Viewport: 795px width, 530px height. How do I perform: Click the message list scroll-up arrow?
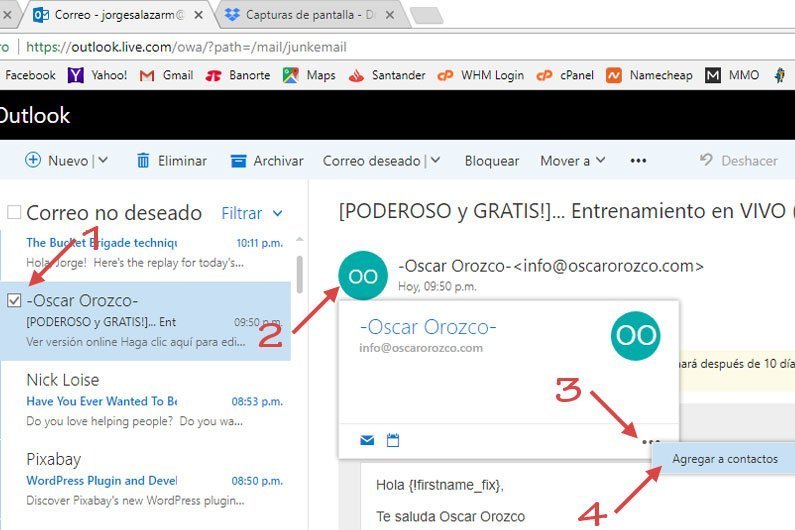[300, 239]
